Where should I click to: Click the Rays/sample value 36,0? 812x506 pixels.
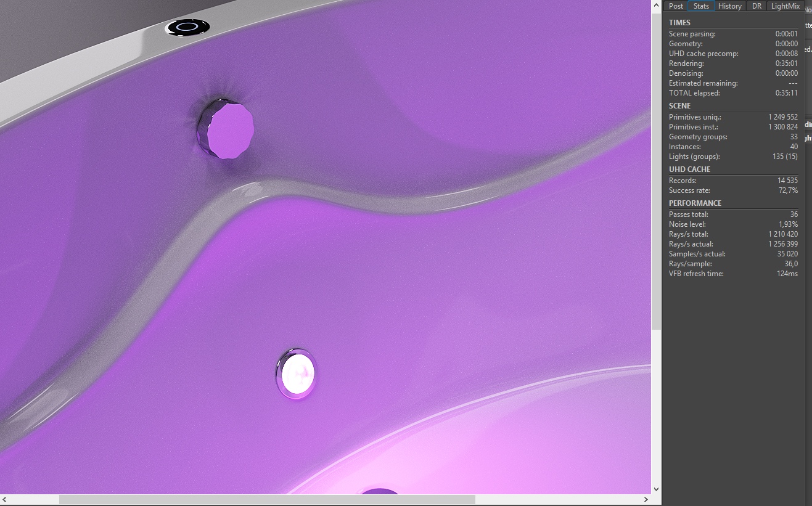[x=792, y=264]
